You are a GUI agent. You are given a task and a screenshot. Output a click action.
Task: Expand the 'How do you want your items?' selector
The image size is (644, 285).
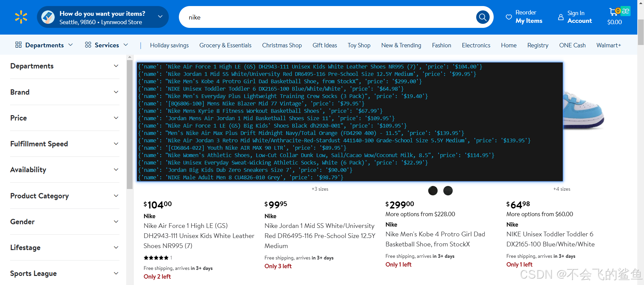103,17
